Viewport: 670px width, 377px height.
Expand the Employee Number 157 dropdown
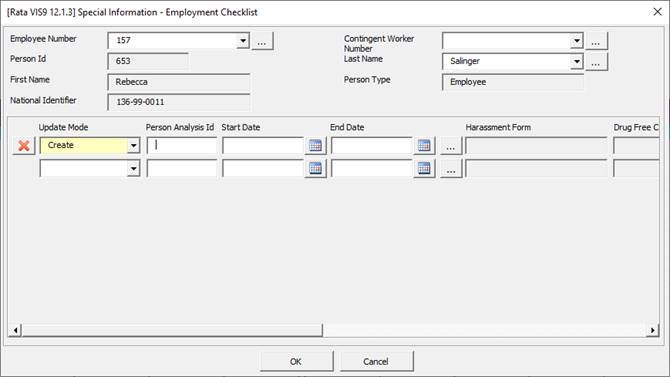243,41
